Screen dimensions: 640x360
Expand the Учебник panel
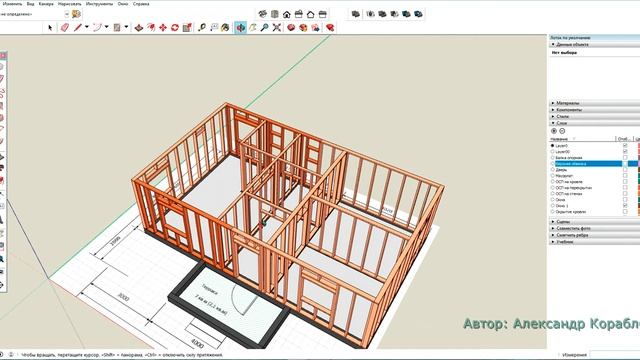pyautogui.click(x=594, y=242)
